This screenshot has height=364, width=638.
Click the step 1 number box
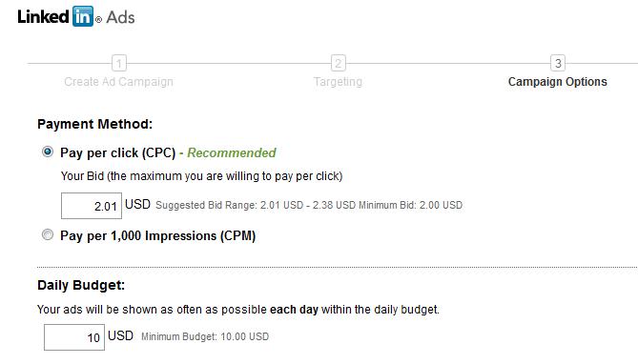(119, 63)
